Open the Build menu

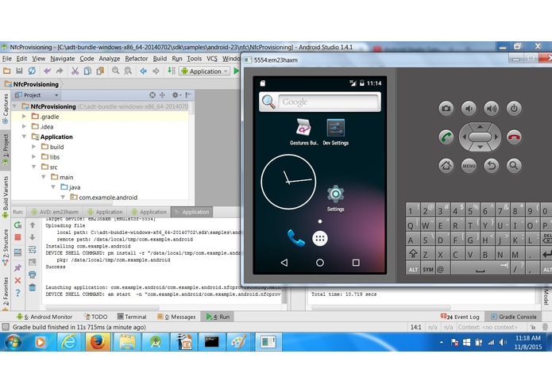point(160,59)
